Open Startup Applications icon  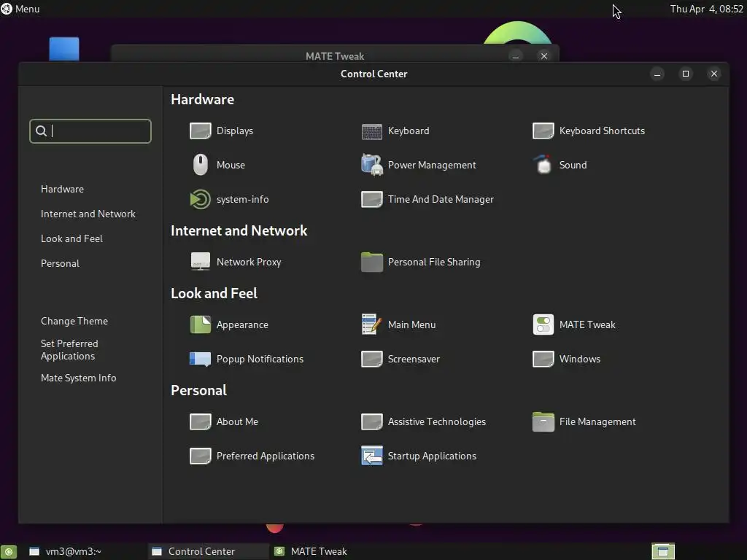tap(371, 456)
